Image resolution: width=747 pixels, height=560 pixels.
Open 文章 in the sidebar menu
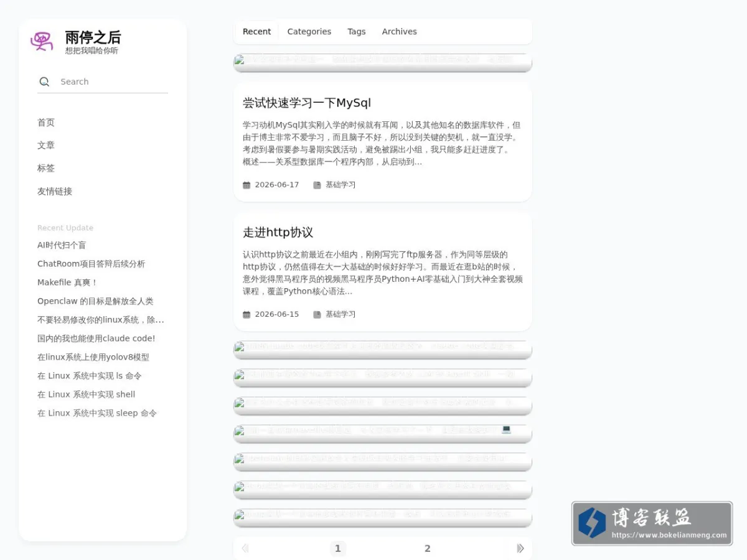(46, 145)
